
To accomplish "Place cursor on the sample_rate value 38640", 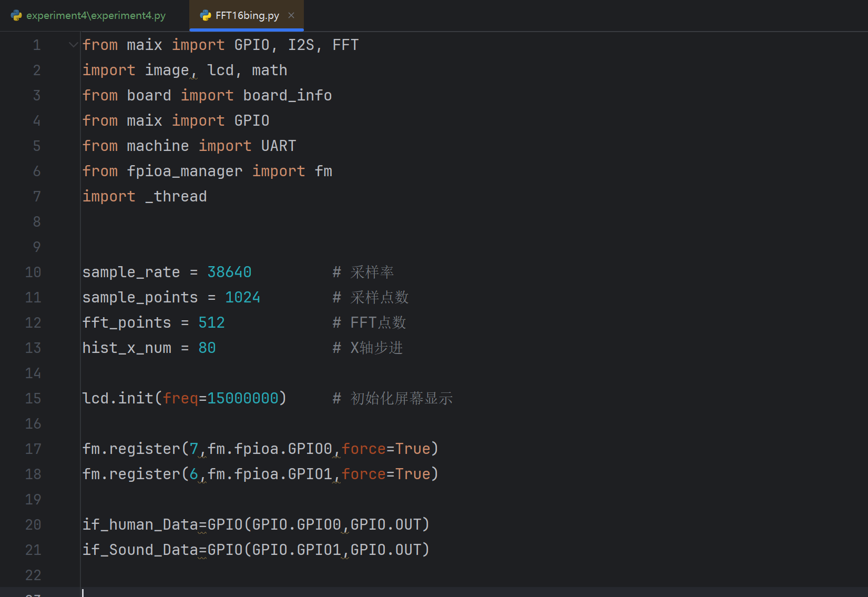I will [x=229, y=272].
